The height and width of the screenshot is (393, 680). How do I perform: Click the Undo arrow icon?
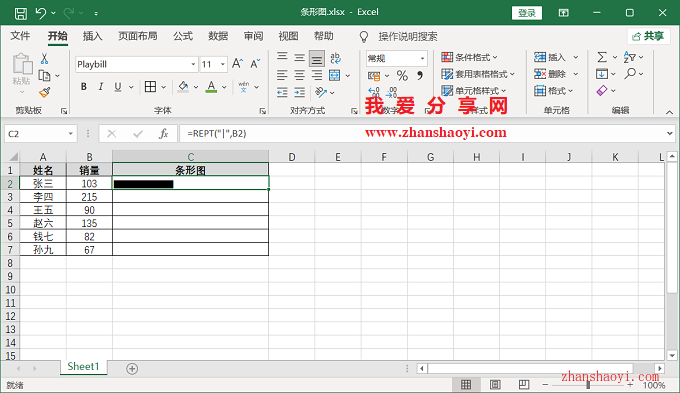pyautogui.click(x=41, y=13)
